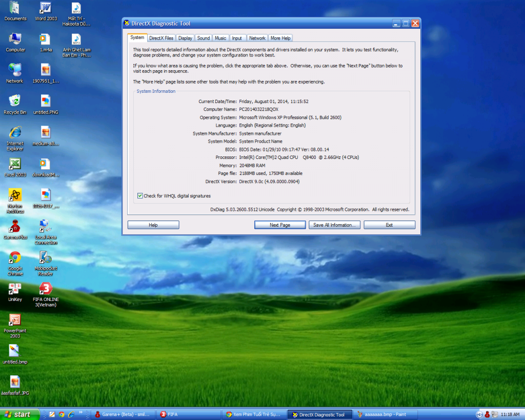Screen dimensions: 525x420
Task: Open Word 2003 desktop icon
Action: [46, 9]
